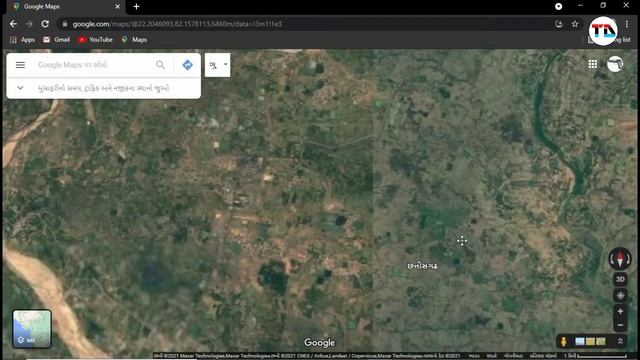Screen dimensions: 640x360
Task: Go back with the browser back arrow
Action: 13,24
